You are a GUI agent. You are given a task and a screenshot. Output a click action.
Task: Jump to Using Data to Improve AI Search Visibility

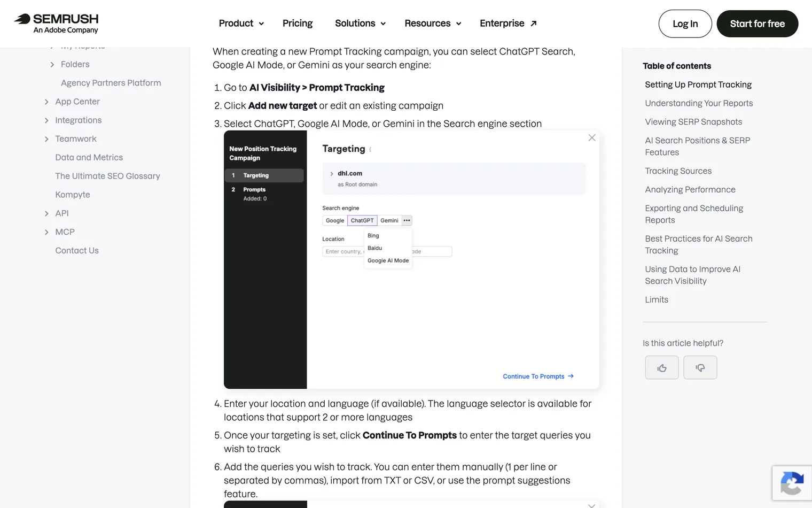point(693,275)
